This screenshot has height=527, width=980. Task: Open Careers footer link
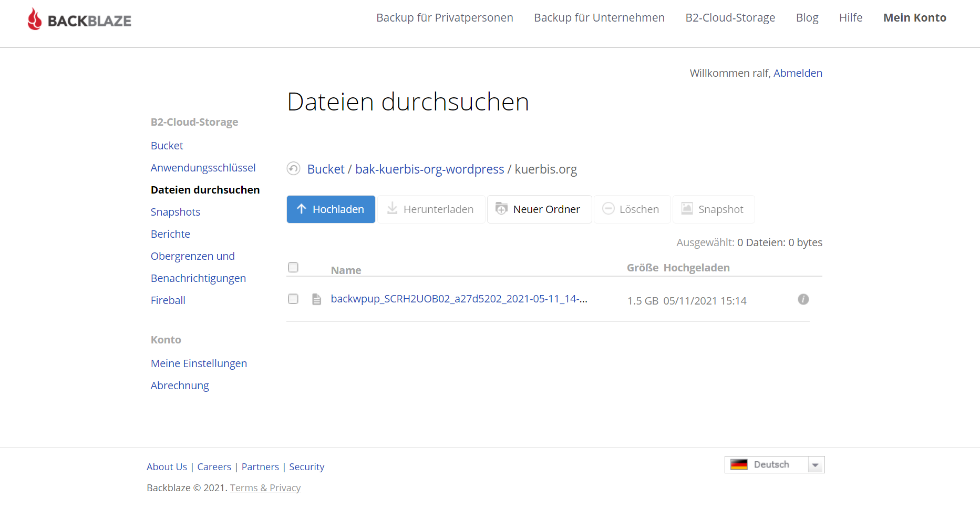[x=214, y=467]
